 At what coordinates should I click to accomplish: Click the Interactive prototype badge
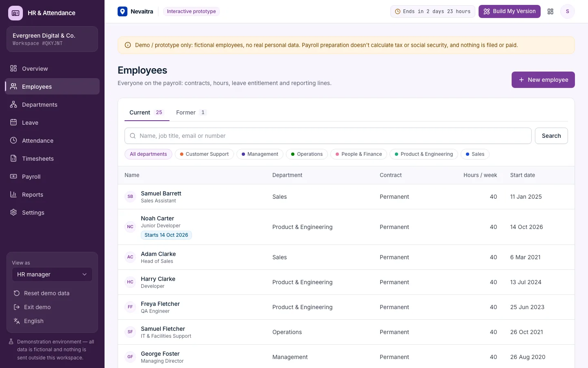tap(191, 11)
